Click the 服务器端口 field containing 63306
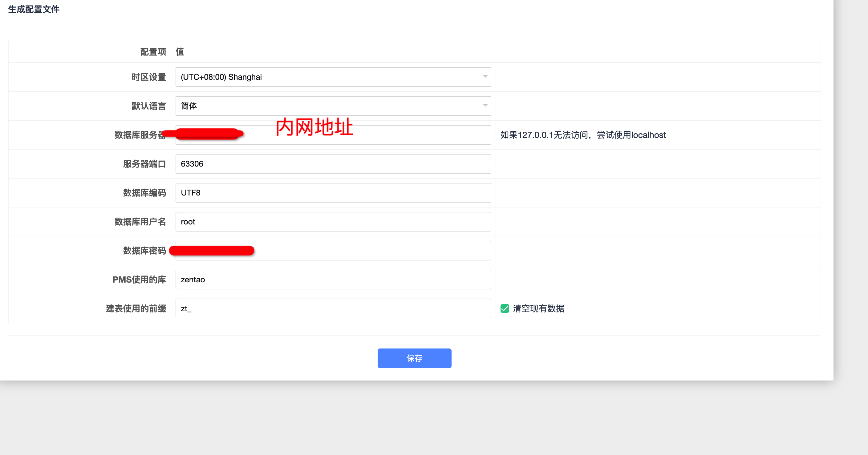This screenshot has width=868, height=455. [x=333, y=164]
